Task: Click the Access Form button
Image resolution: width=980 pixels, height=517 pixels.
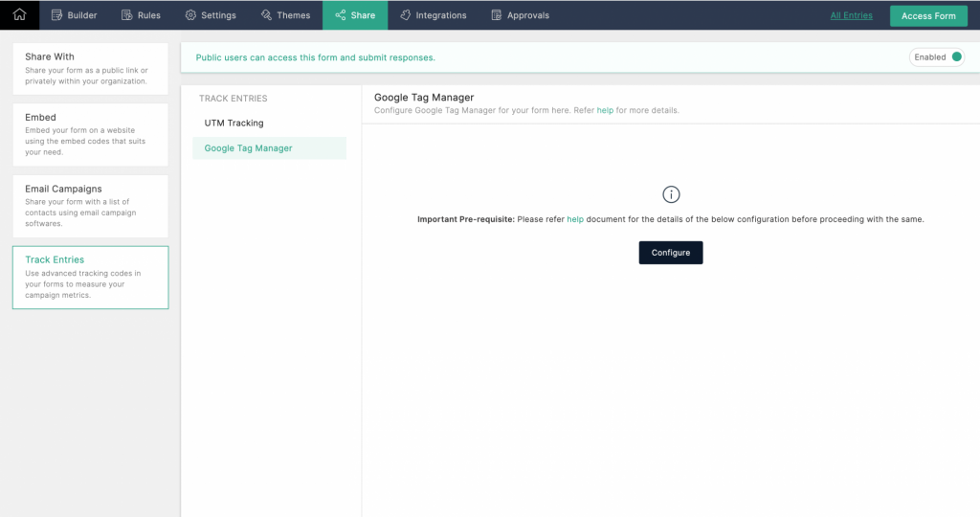Action: tap(928, 15)
